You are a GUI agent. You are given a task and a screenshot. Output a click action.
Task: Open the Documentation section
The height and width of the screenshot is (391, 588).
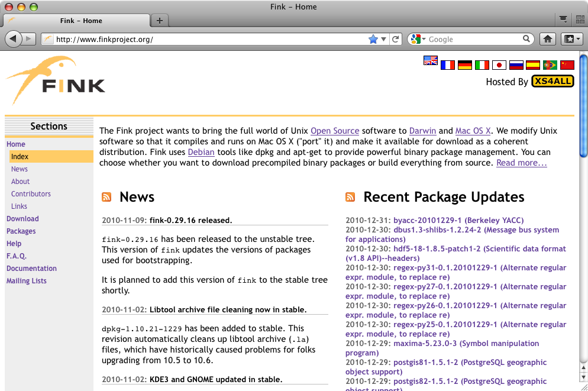click(31, 269)
